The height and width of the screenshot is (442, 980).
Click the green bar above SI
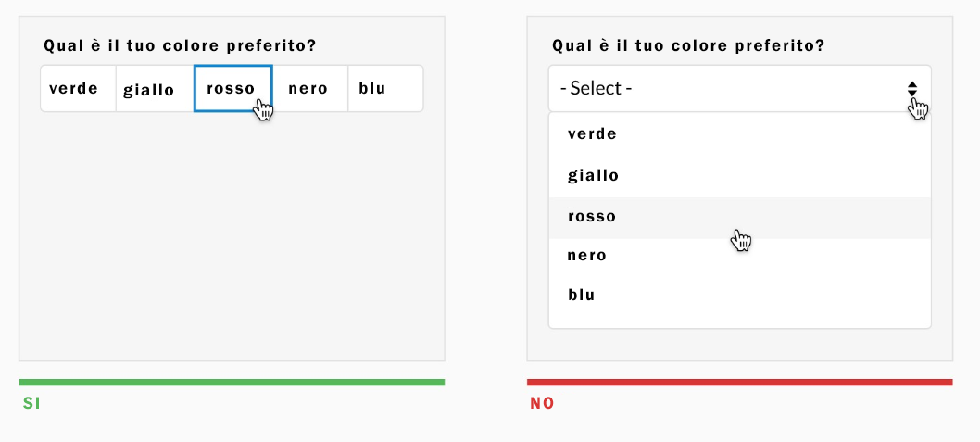(x=232, y=382)
